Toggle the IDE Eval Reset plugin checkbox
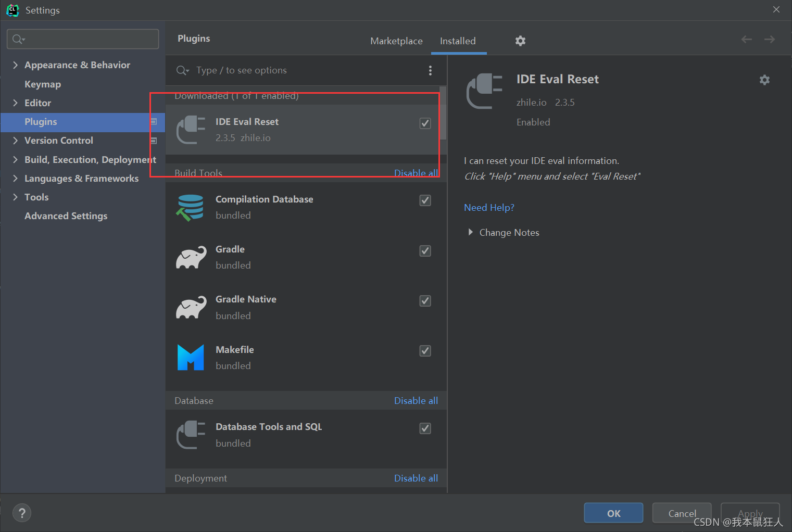792x532 pixels. click(425, 123)
